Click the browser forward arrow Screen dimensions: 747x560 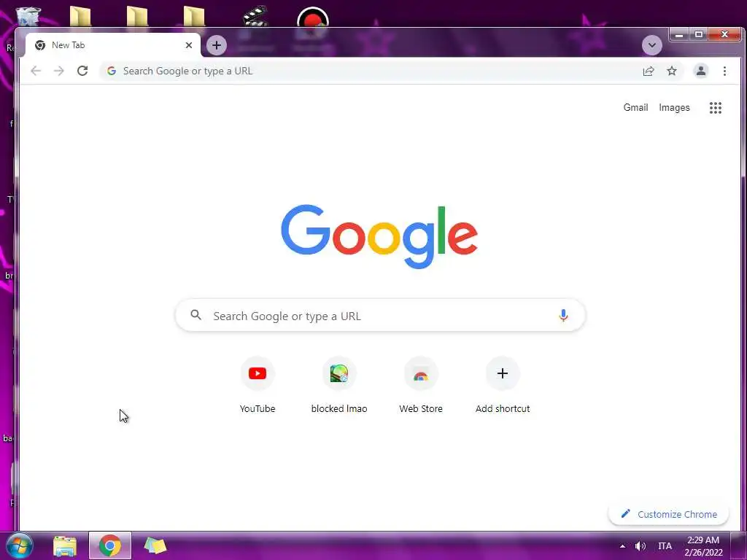pyautogui.click(x=59, y=71)
